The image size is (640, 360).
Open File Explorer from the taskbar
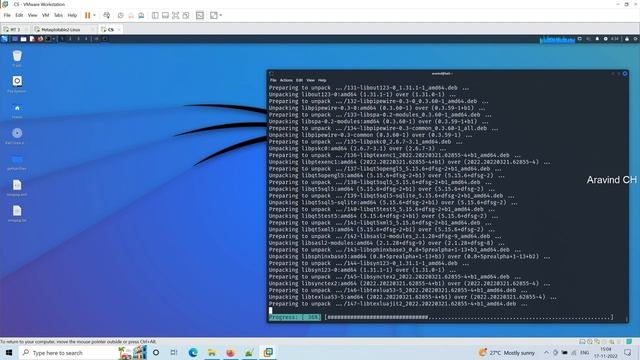[x=212, y=352]
